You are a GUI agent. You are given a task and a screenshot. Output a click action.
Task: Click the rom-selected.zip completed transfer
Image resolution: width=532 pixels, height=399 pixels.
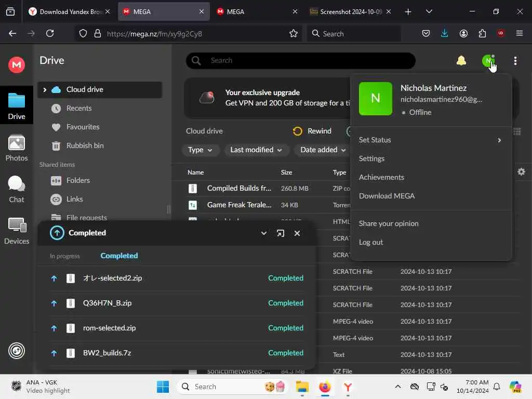[177, 328]
